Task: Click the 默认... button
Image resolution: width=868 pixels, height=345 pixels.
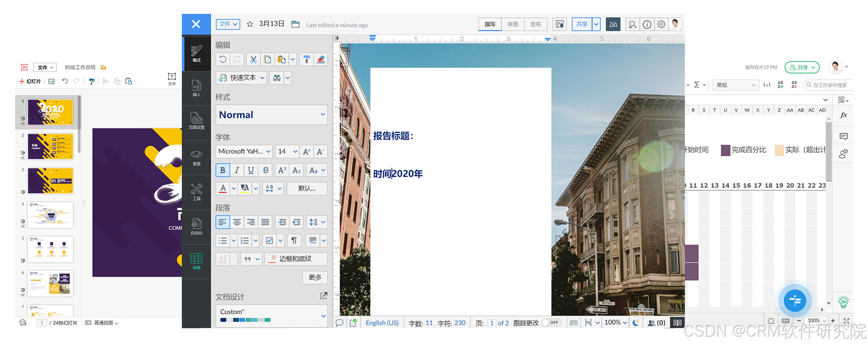Action: 307,188
